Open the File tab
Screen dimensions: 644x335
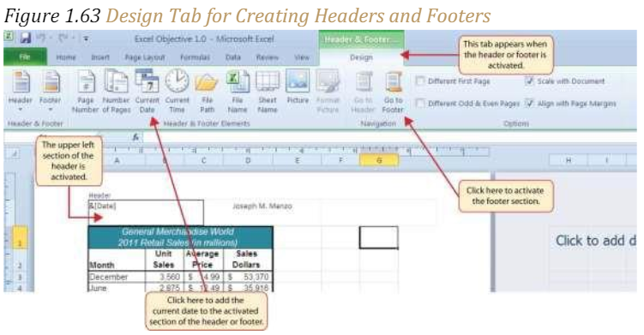[25, 57]
